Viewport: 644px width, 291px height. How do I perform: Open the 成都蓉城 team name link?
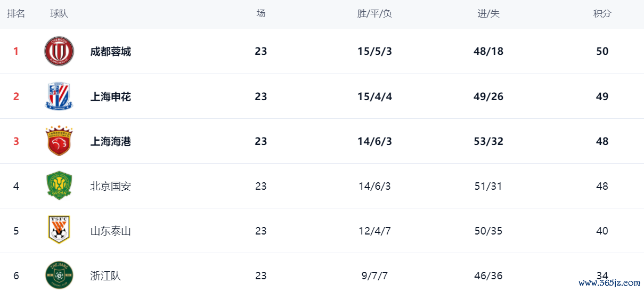click(x=110, y=52)
